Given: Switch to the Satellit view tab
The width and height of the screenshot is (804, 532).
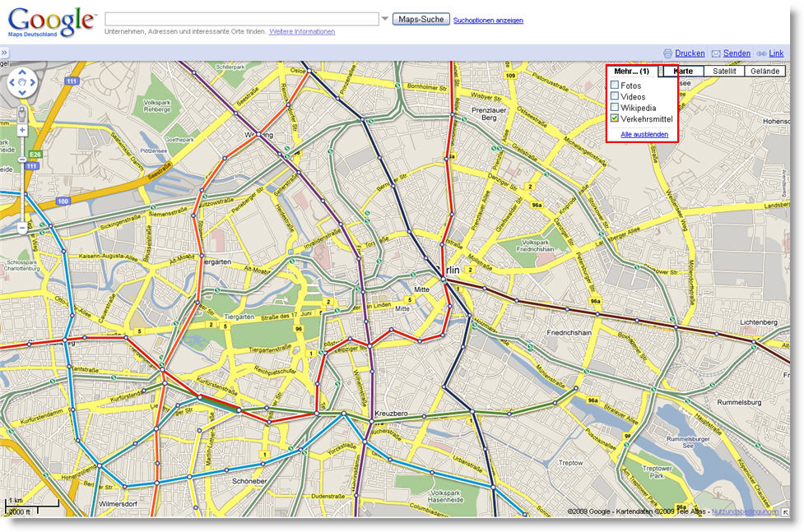Looking at the screenshot, I should tap(726, 71).
